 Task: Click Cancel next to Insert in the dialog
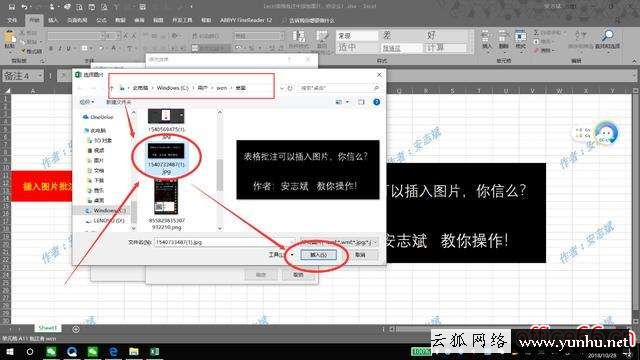[x=360, y=255]
